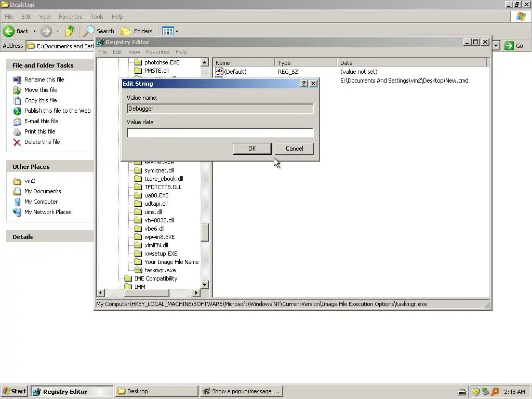Click the Help question mark in Edit String

pos(303,84)
